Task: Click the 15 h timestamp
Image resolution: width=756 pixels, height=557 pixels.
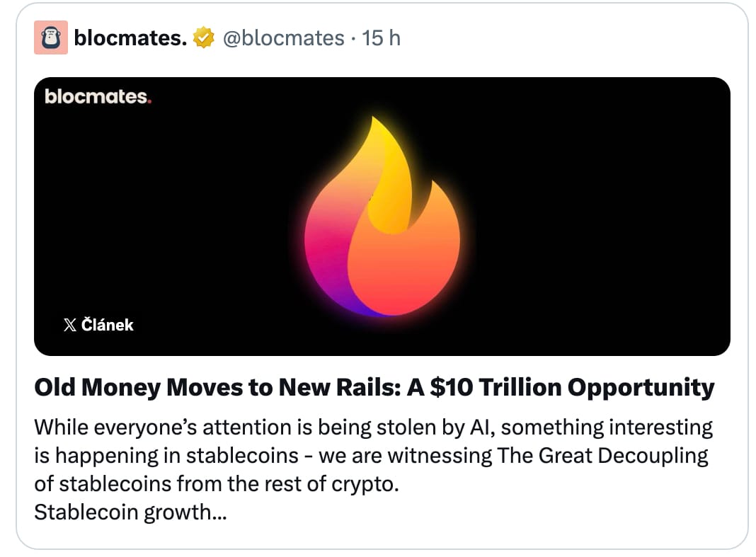Action: [x=382, y=38]
